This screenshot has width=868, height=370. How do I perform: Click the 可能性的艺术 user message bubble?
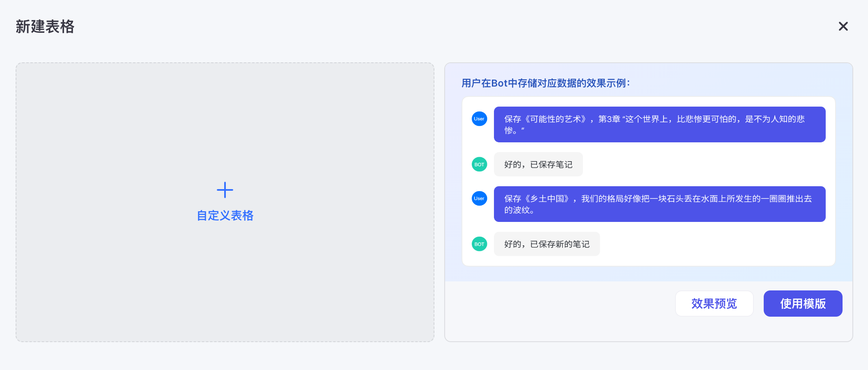(659, 124)
